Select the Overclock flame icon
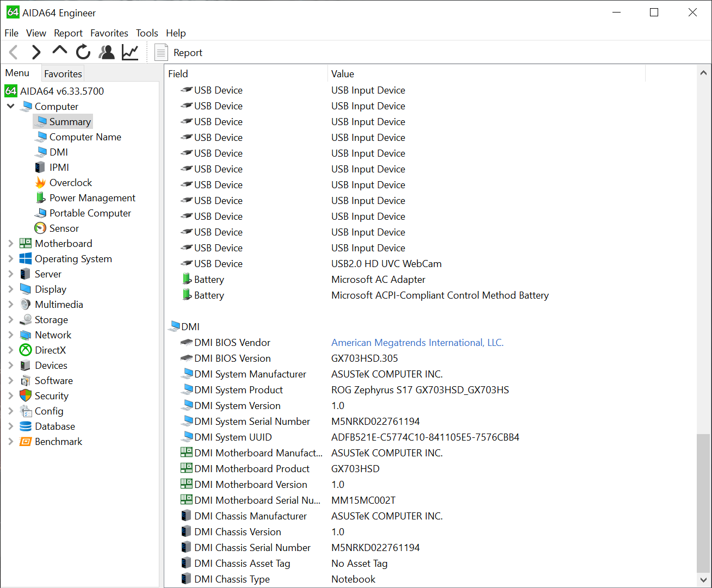Viewport: 712px width, 588px height. (40, 182)
